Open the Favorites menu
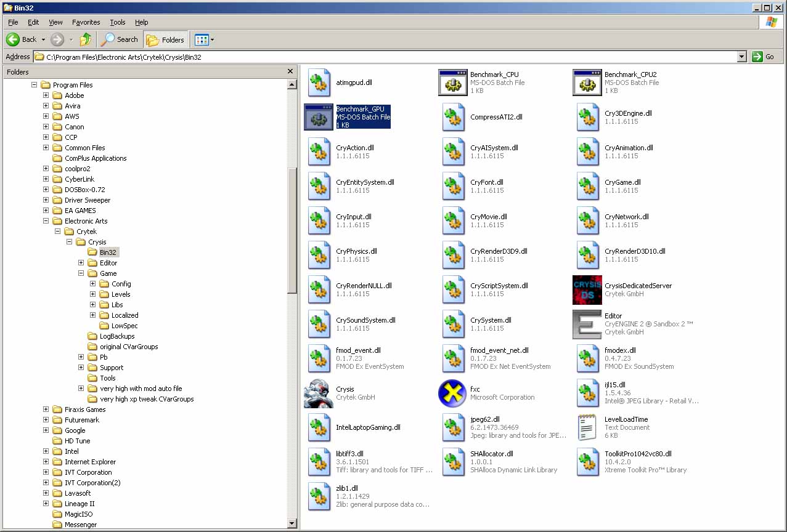This screenshot has height=532, width=787. (x=86, y=22)
